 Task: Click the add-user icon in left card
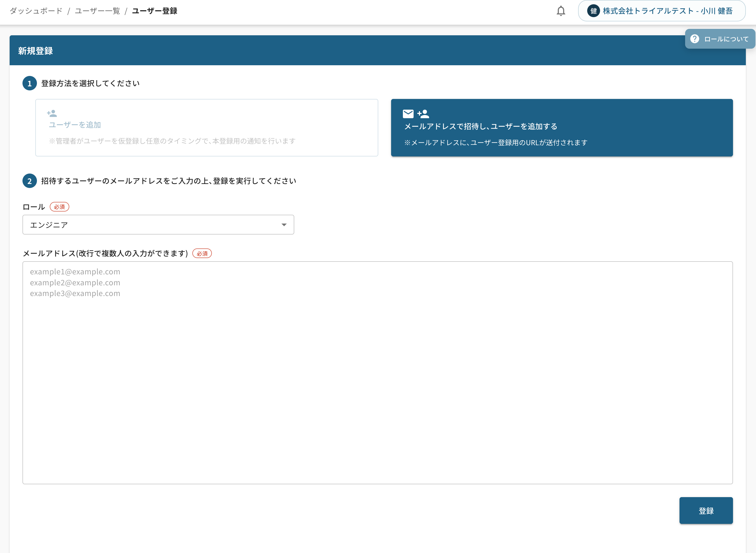tap(52, 113)
